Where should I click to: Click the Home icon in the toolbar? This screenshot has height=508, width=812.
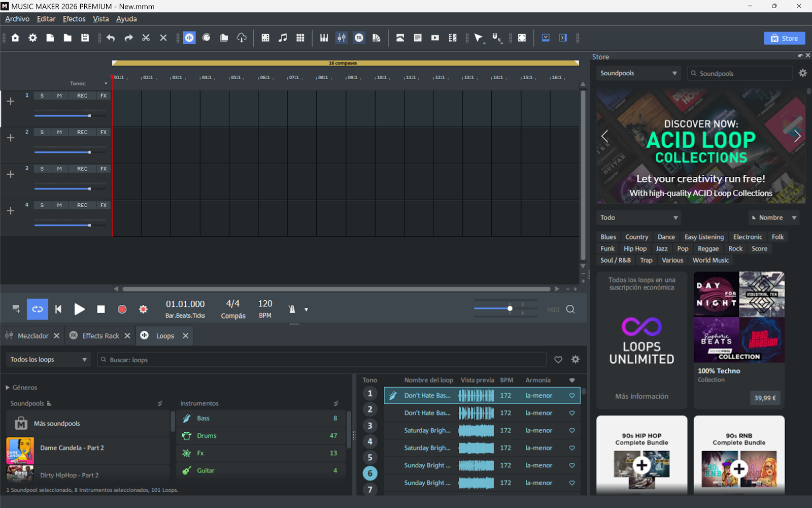point(15,38)
